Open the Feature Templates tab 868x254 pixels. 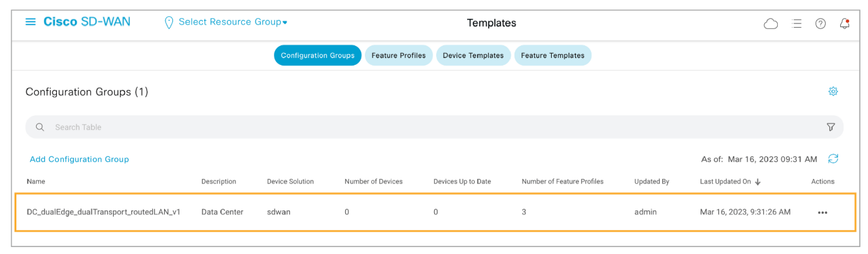point(552,55)
